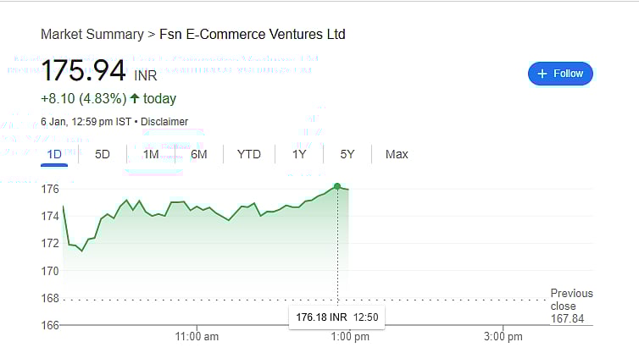
Task: Click the green up arrow beside today
Action: point(134,98)
